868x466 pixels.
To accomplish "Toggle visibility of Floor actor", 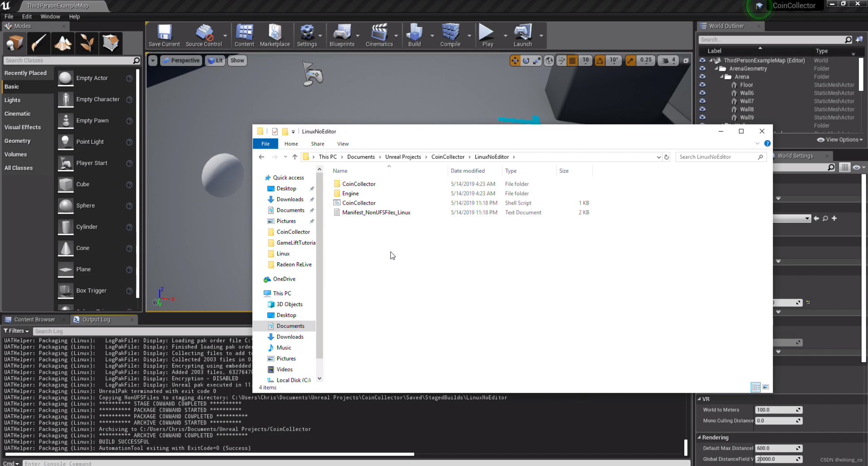I will [x=702, y=85].
